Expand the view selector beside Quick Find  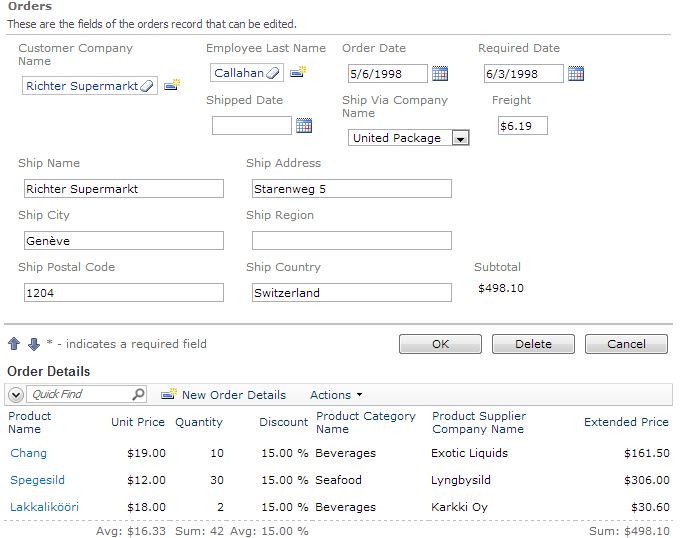15,395
